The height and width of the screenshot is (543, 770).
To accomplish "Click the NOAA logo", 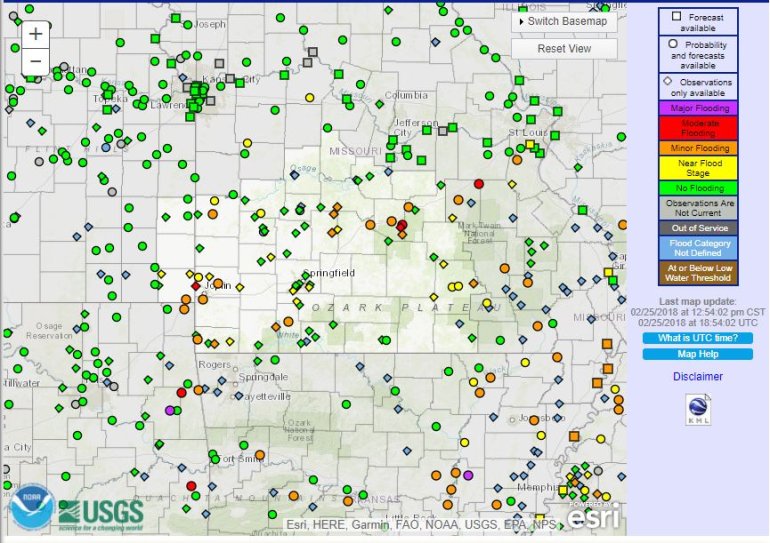I will tap(31, 508).
